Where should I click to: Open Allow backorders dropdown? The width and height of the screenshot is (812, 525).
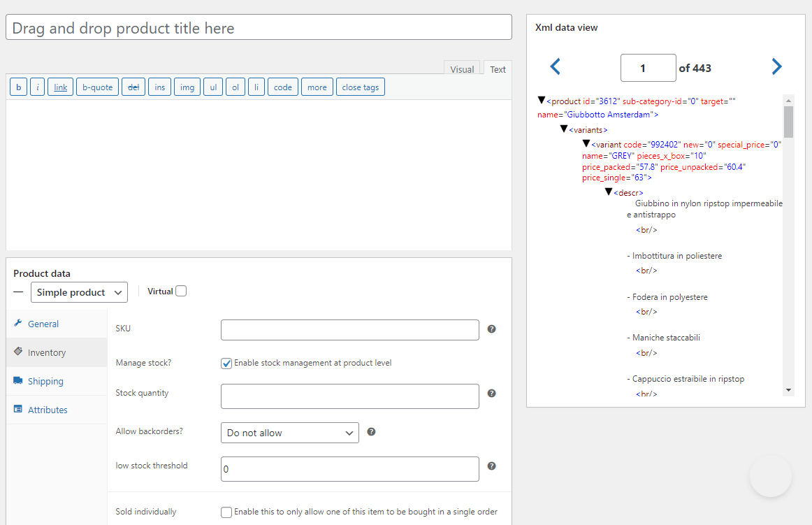pos(290,433)
